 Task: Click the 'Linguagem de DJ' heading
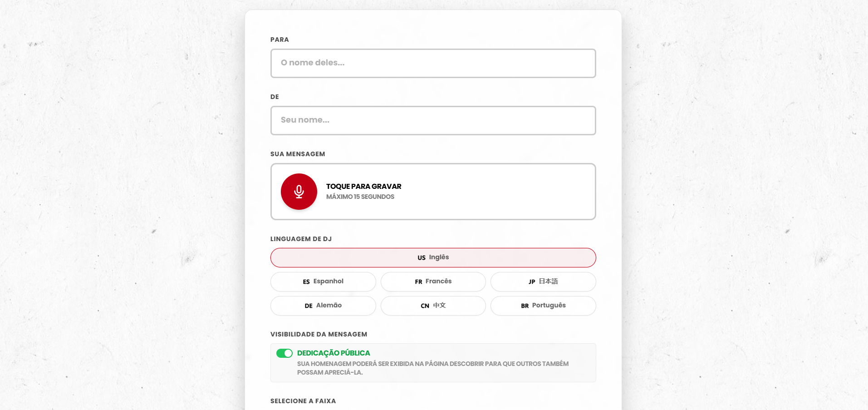301,239
